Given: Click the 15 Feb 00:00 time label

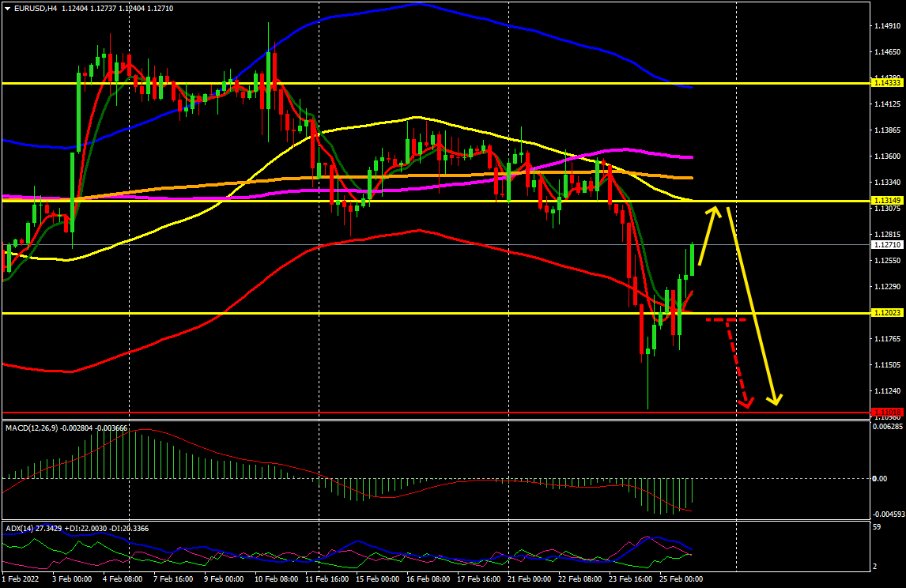Looking at the screenshot, I should [x=377, y=579].
